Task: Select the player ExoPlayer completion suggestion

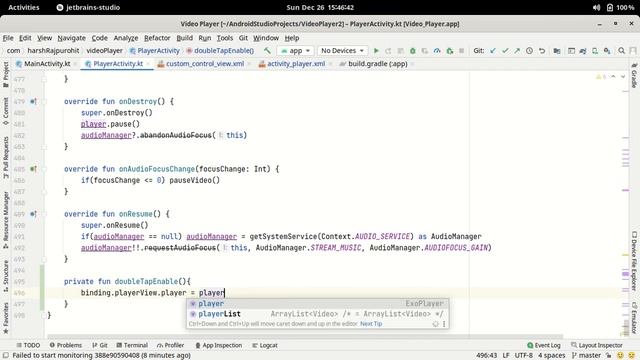Action: pyautogui.click(x=317, y=304)
